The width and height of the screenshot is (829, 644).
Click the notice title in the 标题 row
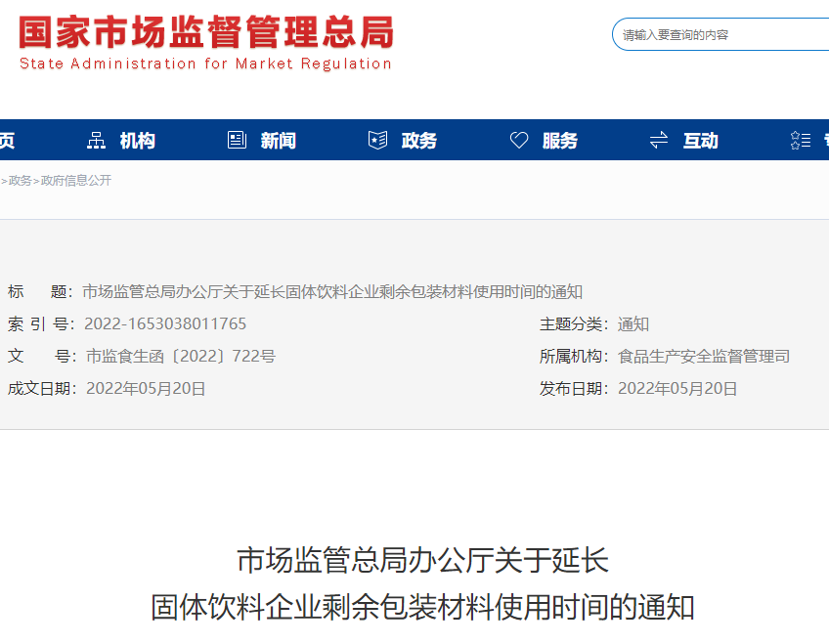coord(332,291)
